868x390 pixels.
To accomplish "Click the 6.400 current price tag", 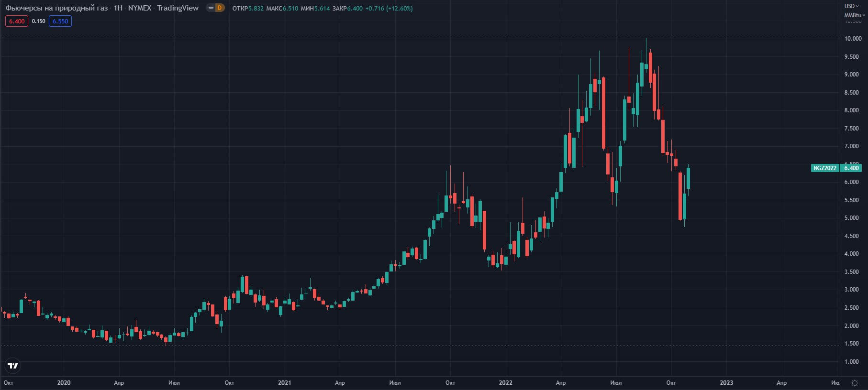I will [x=851, y=168].
